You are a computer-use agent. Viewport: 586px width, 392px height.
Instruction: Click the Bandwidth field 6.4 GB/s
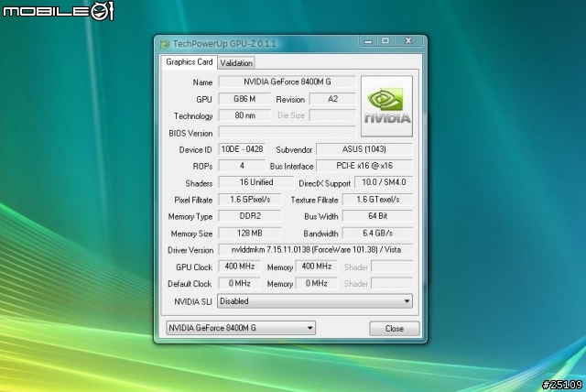[378, 234]
